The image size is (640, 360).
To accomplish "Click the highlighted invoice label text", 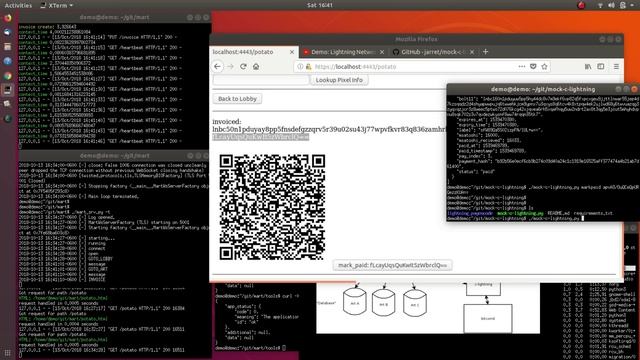I will [x=260, y=137].
